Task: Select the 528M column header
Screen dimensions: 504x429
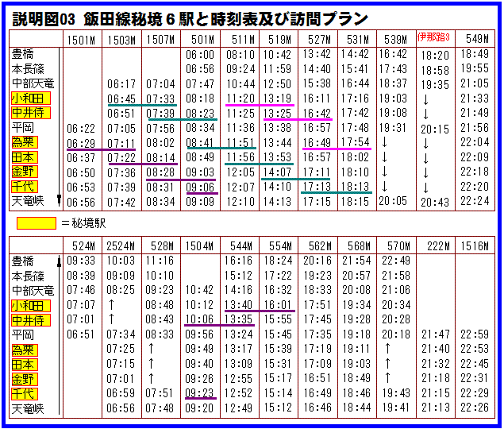Action: tap(162, 246)
